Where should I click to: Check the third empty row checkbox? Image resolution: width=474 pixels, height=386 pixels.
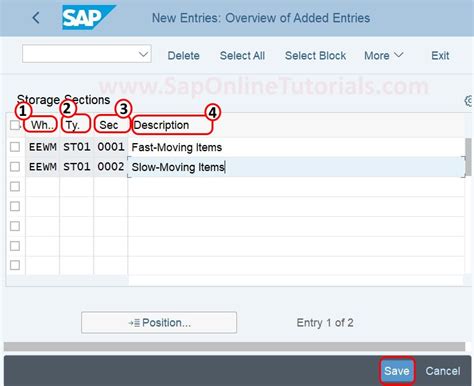click(x=15, y=226)
